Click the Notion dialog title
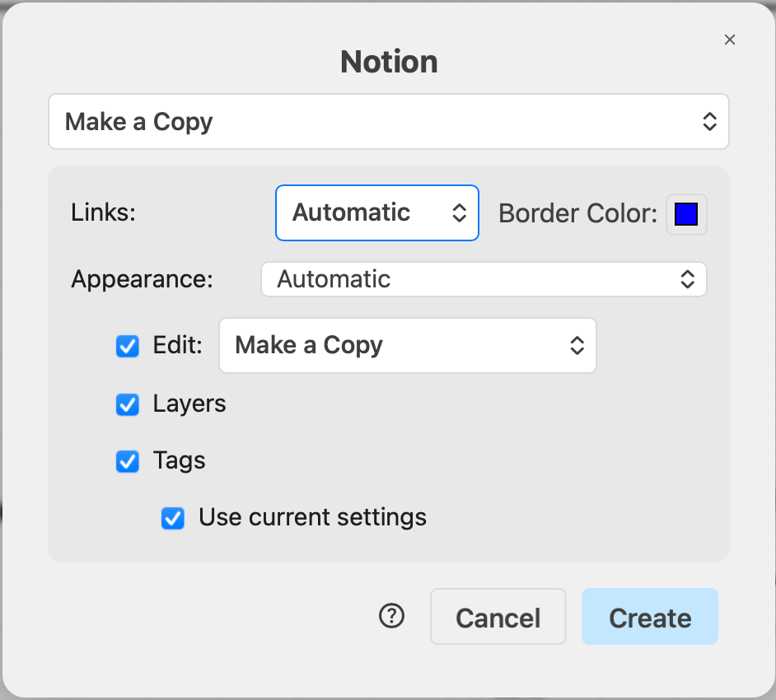Screen dimensions: 776x700 tap(389, 62)
